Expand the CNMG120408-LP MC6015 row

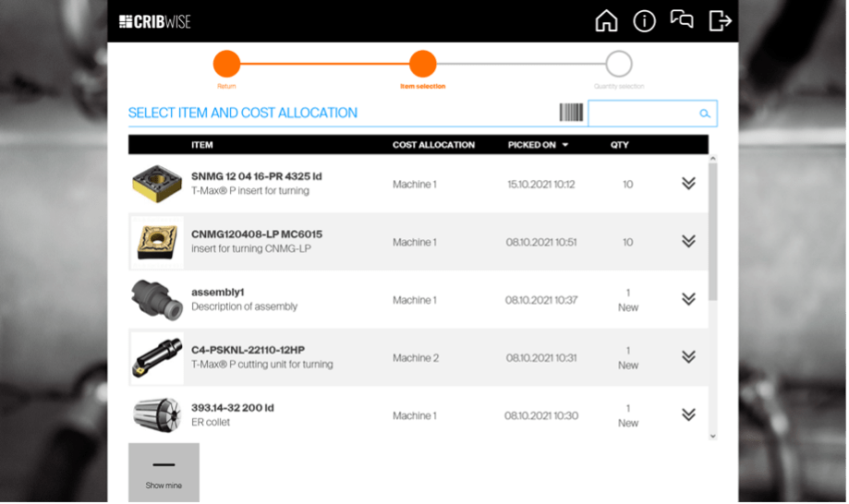pos(688,242)
